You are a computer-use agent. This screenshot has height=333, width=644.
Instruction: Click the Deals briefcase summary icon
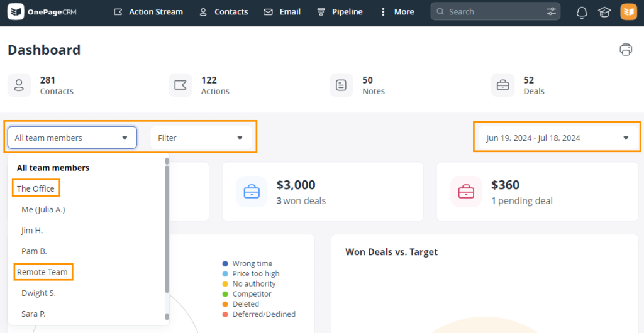coord(502,85)
